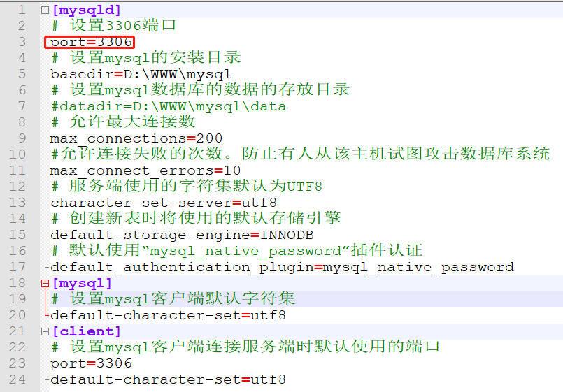
Task: Click line number 24 in the gutter
Action: 17,379
